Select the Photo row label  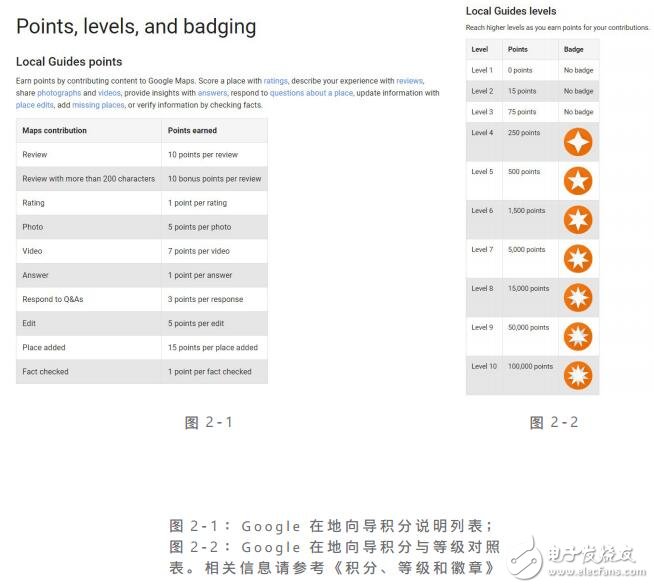[x=33, y=227]
